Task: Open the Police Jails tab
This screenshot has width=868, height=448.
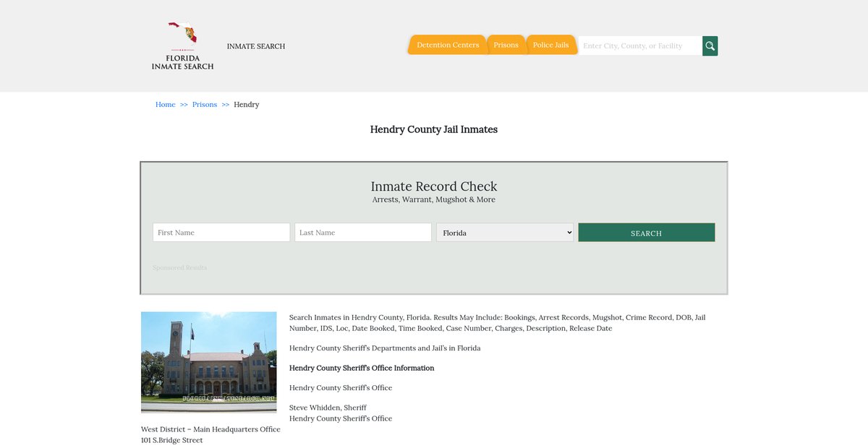Action: (x=550, y=45)
